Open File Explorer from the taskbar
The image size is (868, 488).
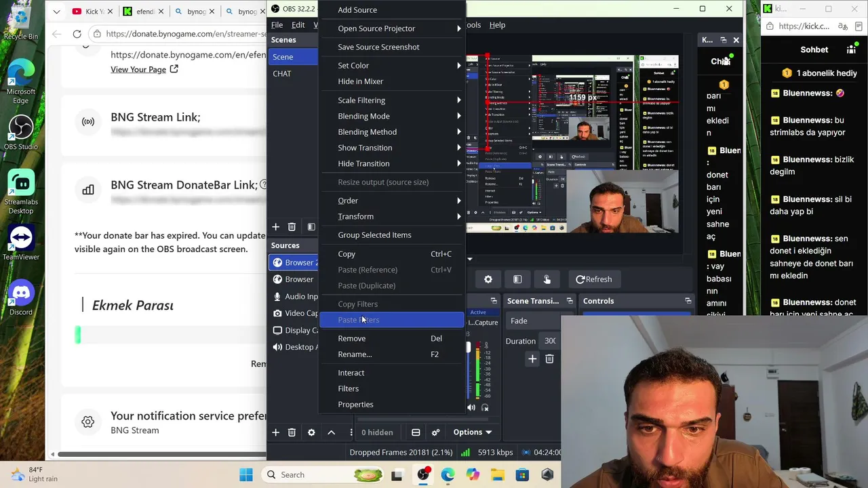point(498,474)
